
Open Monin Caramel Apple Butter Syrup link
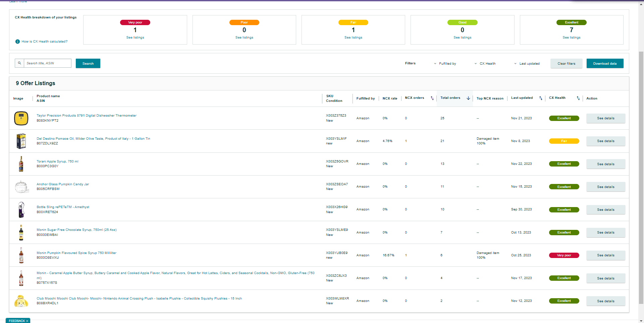pos(175,275)
